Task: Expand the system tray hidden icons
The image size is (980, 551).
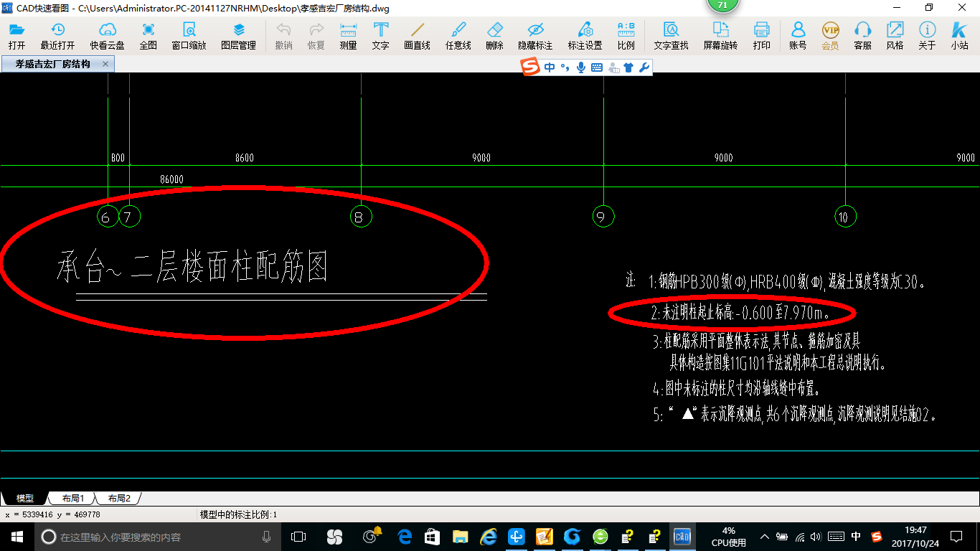Action: click(765, 536)
